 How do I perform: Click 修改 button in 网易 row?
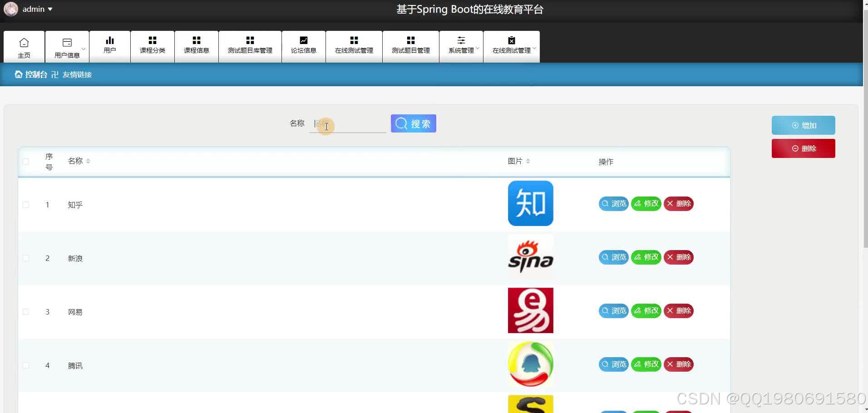point(646,310)
